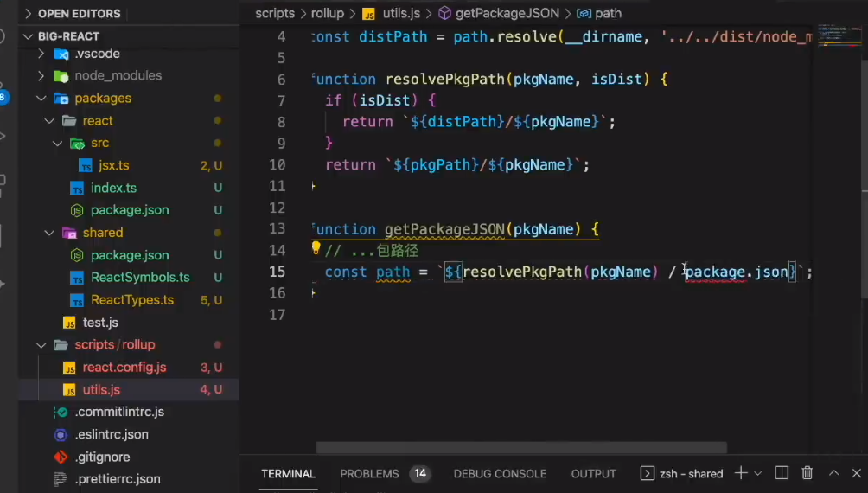
Task: Click the resolvePkgPath function name on line 6
Action: [445, 80]
